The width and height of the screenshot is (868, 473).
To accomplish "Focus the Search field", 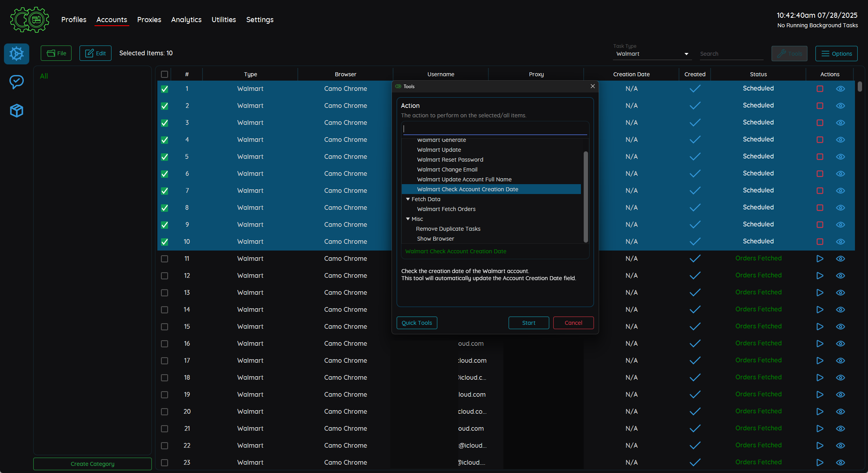I will coord(732,54).
